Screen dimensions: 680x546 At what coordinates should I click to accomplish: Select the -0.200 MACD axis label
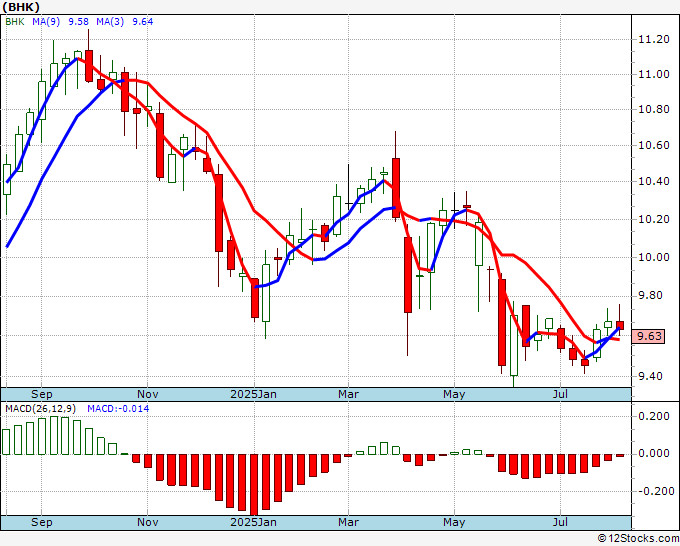[654, 491]
